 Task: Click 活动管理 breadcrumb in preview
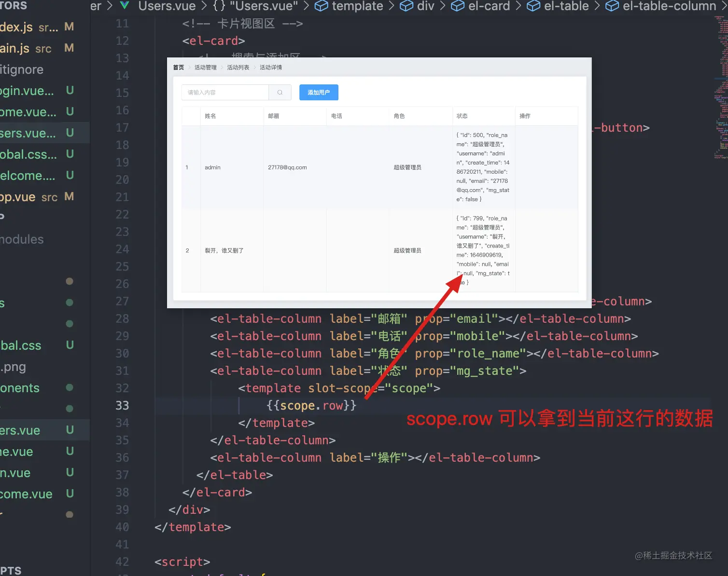tap(206, 68)
